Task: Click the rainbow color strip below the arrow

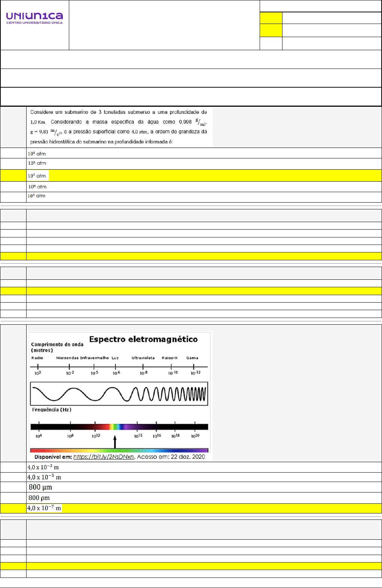Action: pos(119,451)
